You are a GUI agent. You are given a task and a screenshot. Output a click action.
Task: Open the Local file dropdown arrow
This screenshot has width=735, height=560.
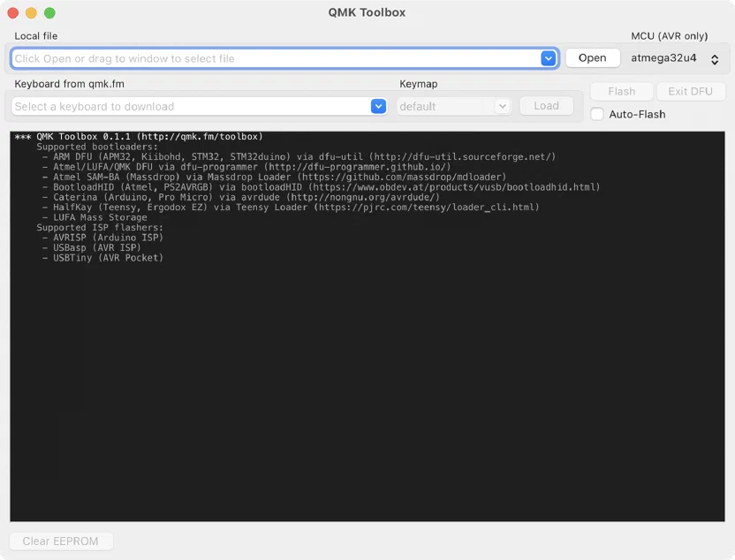coord(548,58)
